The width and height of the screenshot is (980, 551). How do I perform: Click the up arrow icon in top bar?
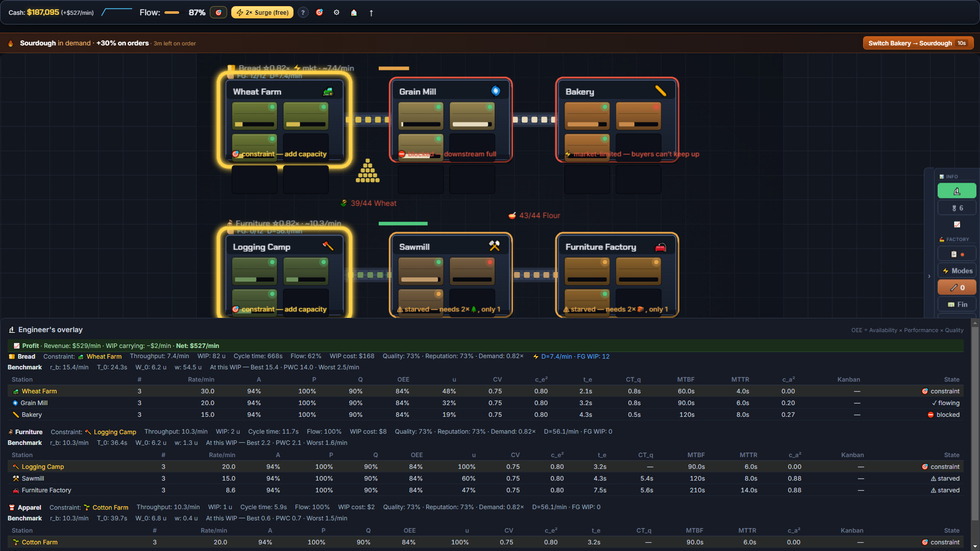click(x=371, y=13)
